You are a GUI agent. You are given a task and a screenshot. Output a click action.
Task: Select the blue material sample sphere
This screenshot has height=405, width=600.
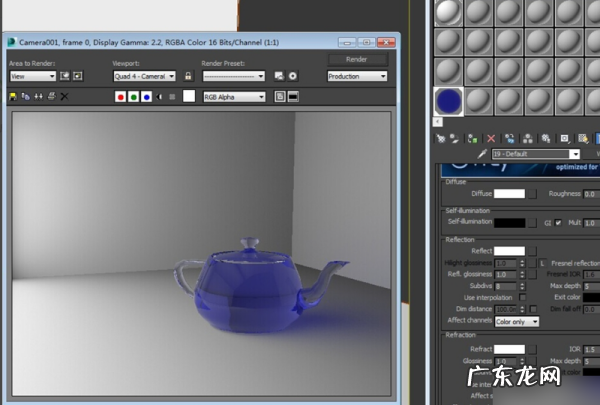pos(449,101)
